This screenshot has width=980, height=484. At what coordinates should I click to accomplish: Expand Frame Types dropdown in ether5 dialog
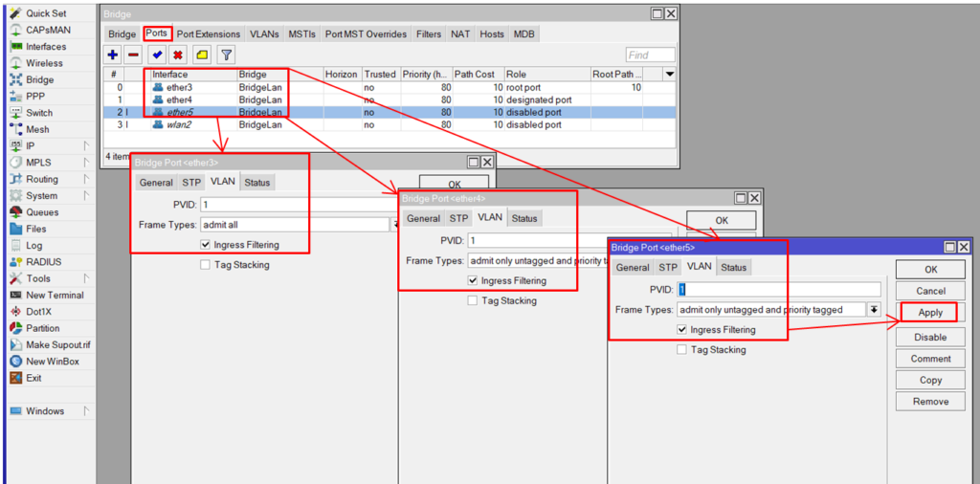pyautogui.click(x=874, y=310)
